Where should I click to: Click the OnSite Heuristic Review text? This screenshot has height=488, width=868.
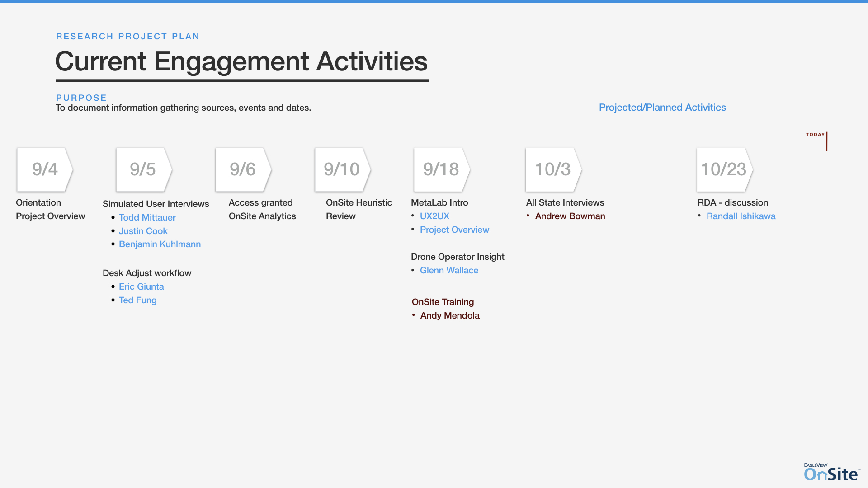[x=359, y=209]
